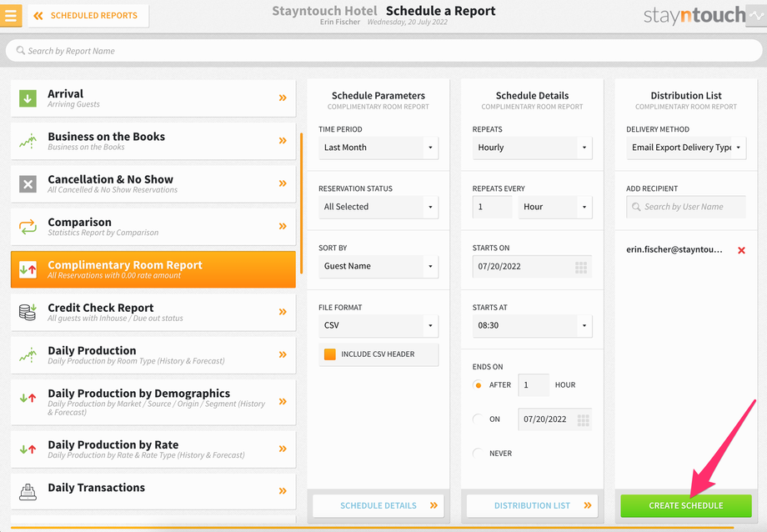
Task: Open the Daily Production chevron
Action: (x=283, y=354)
